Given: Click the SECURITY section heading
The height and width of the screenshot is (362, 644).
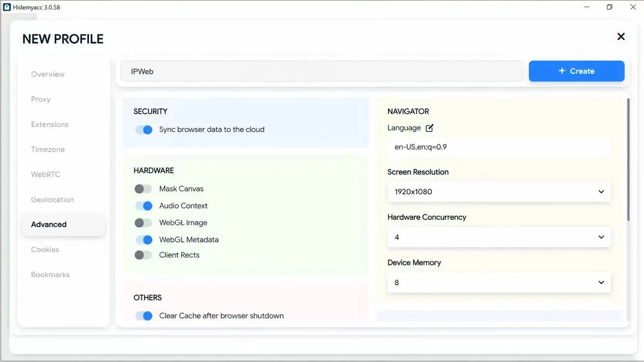Looking at the screenshot, I should pos(150,112).
